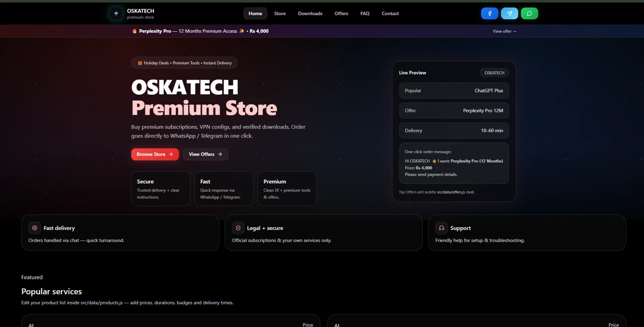This screenshot has width=644, height=327.
Task: Open the Facebook social button
Action: 490,14
